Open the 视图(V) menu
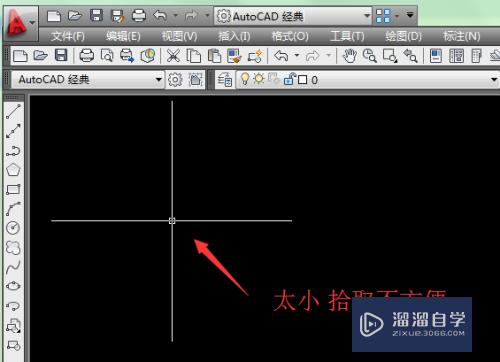Viewport: 500px width, 362px height. point(179,36)
